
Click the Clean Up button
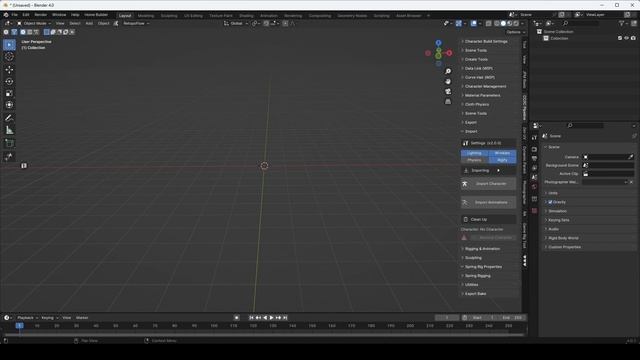tap(489, 220)
